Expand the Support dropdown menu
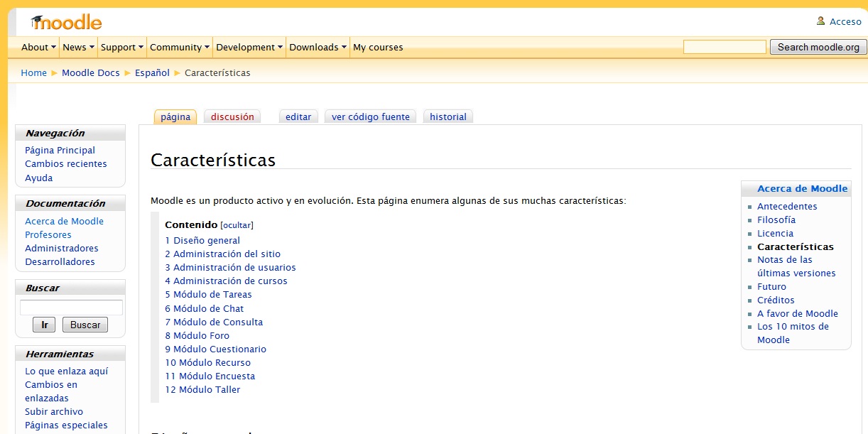This screenshot has width=868, height=434. [x=121, y=48]
